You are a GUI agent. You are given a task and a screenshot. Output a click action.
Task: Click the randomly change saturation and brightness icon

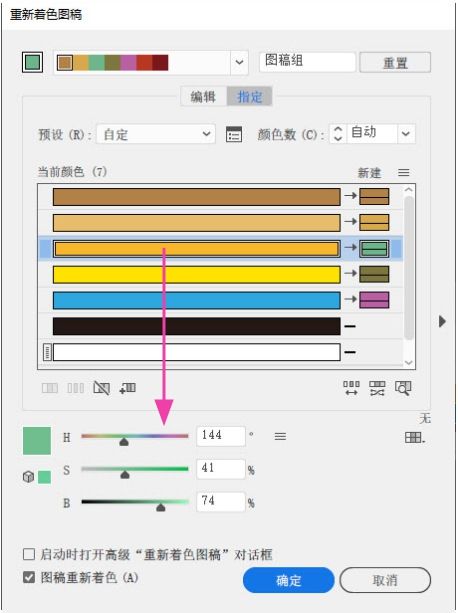click(377, 388)
